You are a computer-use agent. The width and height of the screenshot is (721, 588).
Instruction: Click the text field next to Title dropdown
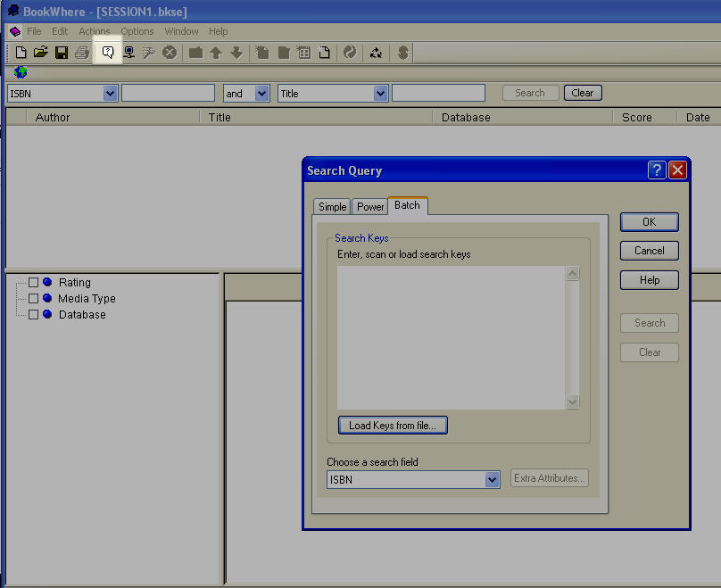click(x=439, y=93)
